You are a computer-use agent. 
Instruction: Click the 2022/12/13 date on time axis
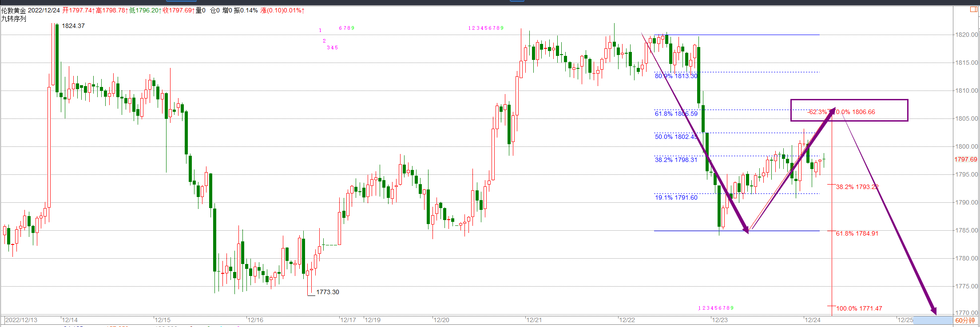point(21,320)
